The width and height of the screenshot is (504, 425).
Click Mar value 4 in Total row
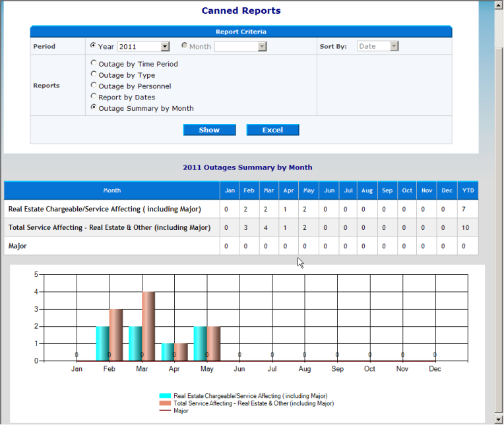click(265, 227)
